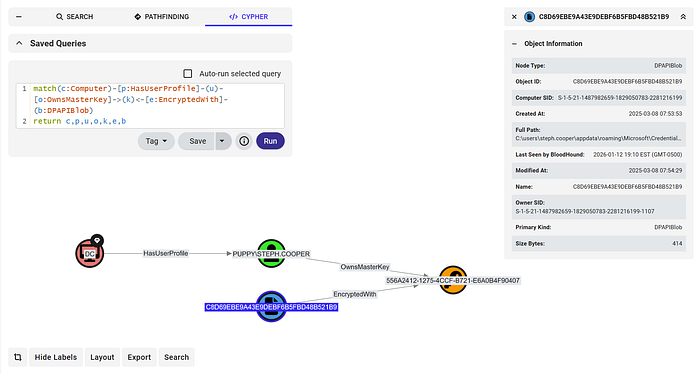The image size is (700, 374).
Task: Click the Node Type value DPAPIBlob
Action: pyautogui.click(x=668, y=66)
